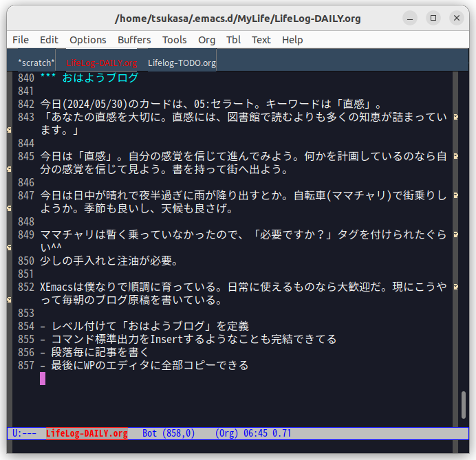The height and width of the screenshot is (460, 476).
Task: Click left fringe continuation arrow beside ます。」
Action: tap(10, 130)
